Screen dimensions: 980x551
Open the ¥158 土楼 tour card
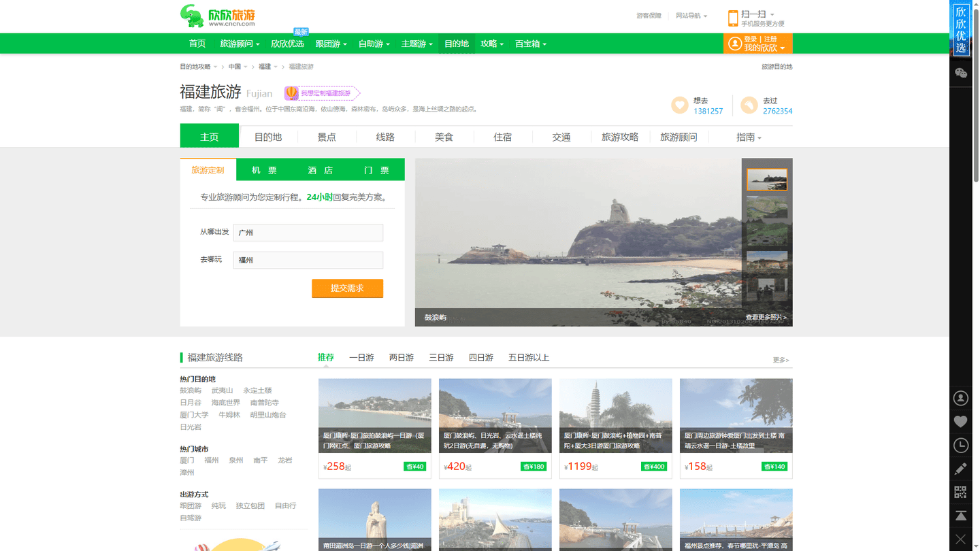[736, 429]
